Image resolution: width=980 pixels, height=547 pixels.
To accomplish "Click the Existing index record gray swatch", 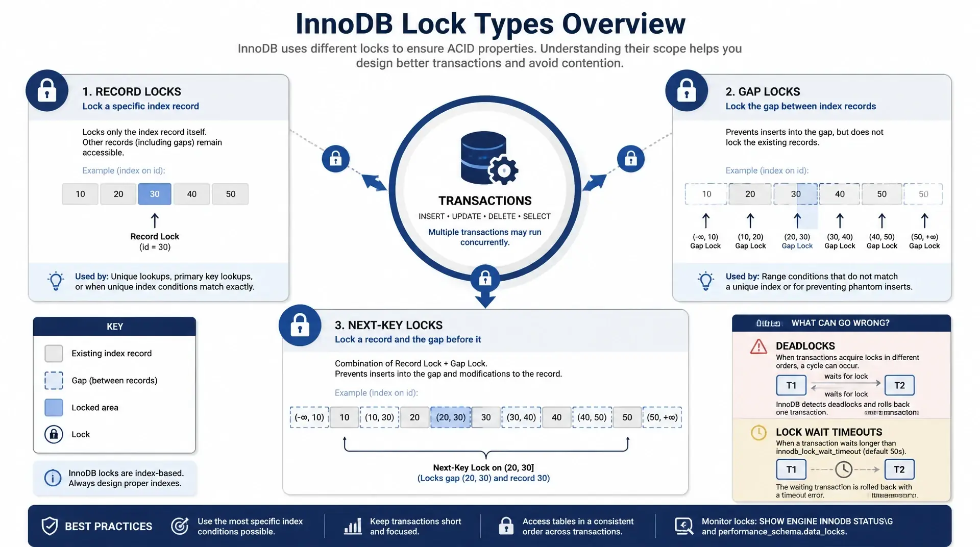I will 54,353.
